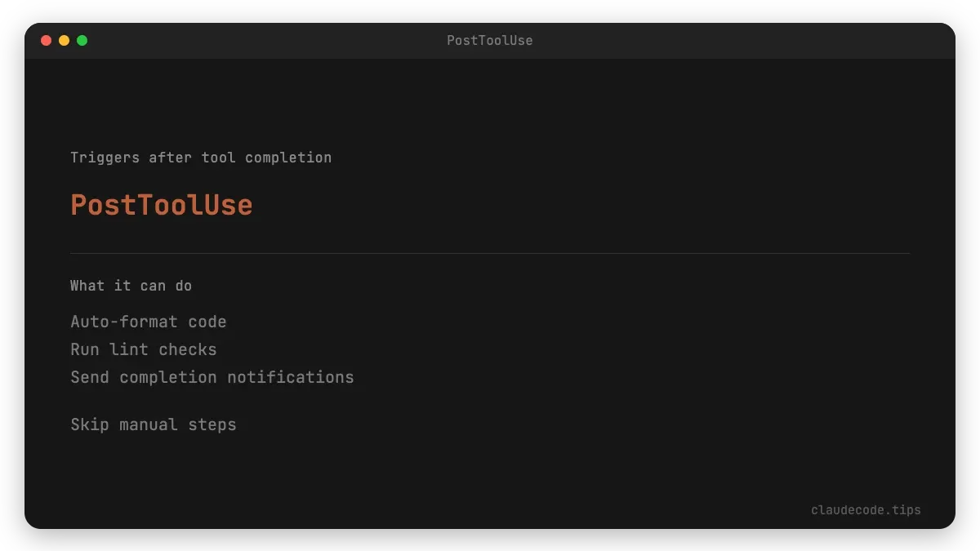
Task: Click the 'Triggers after tool completion' subtitle
Action: [201, 158]
